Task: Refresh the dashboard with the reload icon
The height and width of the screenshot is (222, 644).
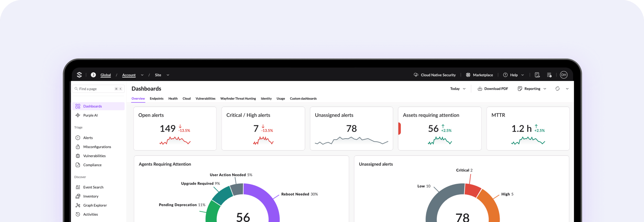Action: coord(557,89)
